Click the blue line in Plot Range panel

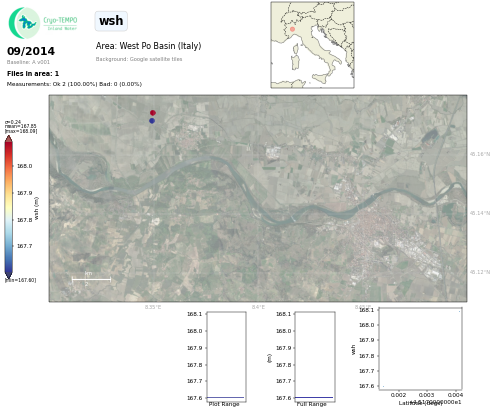[x=226, y=397]
